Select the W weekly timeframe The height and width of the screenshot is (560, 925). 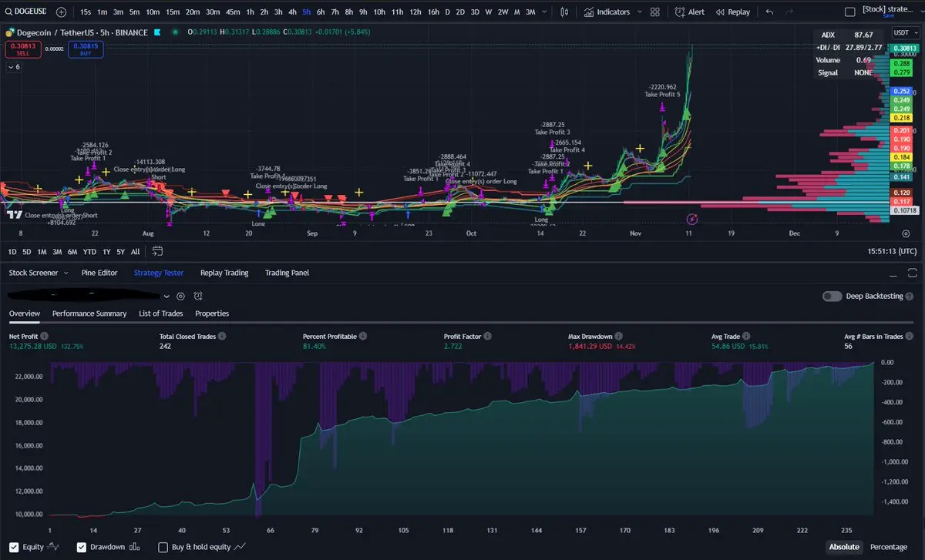click(488, 12)
